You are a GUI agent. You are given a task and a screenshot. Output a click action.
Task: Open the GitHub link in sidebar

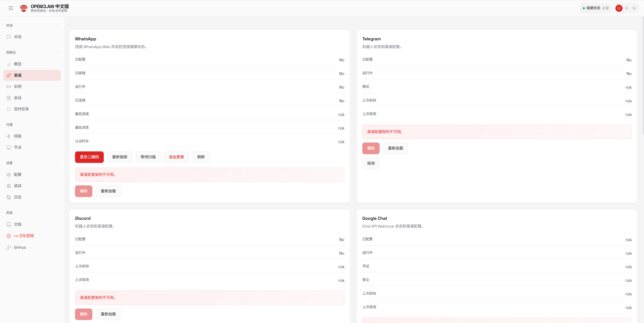pos(20,247)
